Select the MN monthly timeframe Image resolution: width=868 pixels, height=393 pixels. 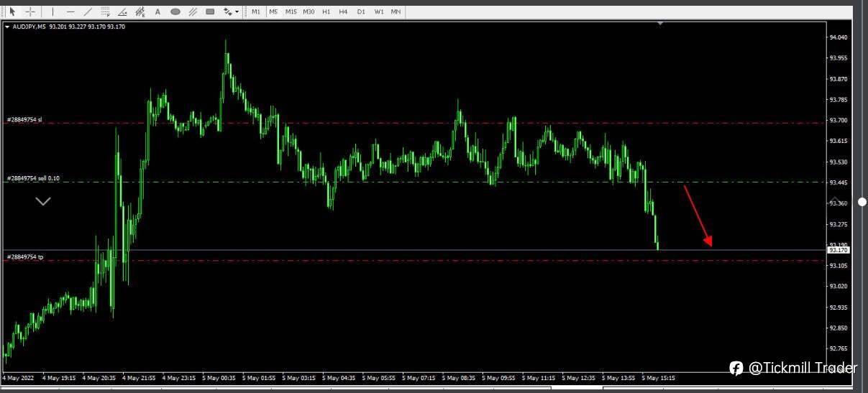(396, 11)
